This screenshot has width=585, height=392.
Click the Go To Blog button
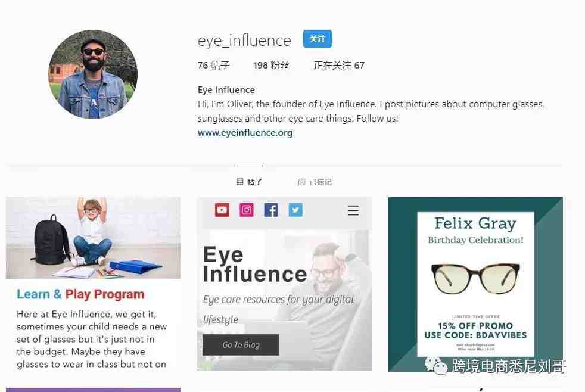(241, 344)
